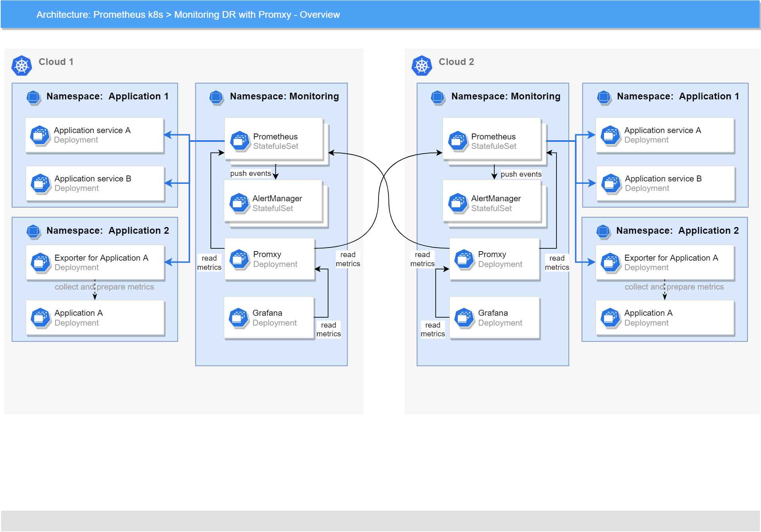The height and width of the screenshot is (532, 761).
Task: Select Cloud 1 'Prometheus' text
Action: (x=275, y=137)
